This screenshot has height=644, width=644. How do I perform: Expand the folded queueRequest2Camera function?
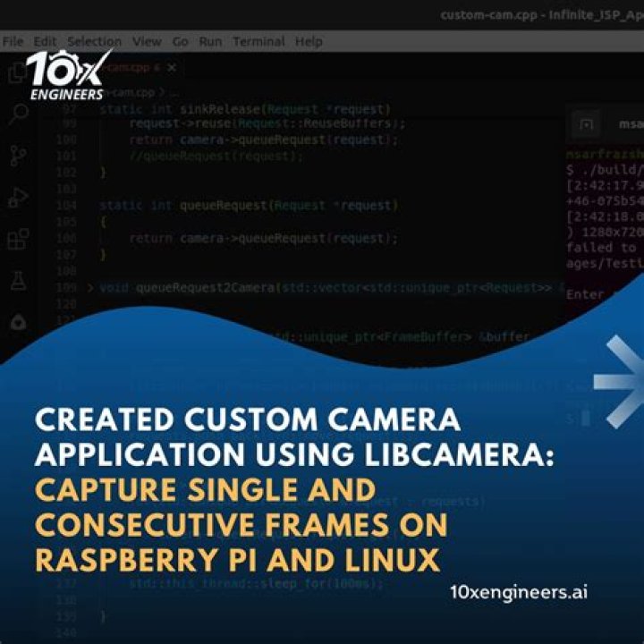pos(90,287)
